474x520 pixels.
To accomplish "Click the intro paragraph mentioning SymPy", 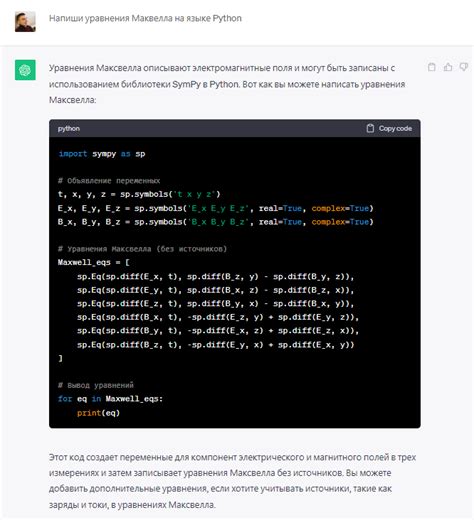I will (x=227, y=84).
